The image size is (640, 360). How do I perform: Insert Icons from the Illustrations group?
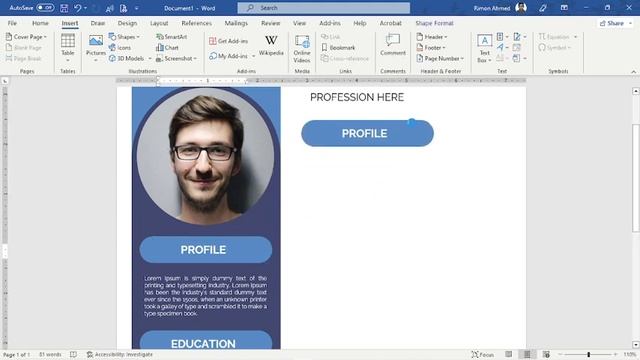click(120, 48)
